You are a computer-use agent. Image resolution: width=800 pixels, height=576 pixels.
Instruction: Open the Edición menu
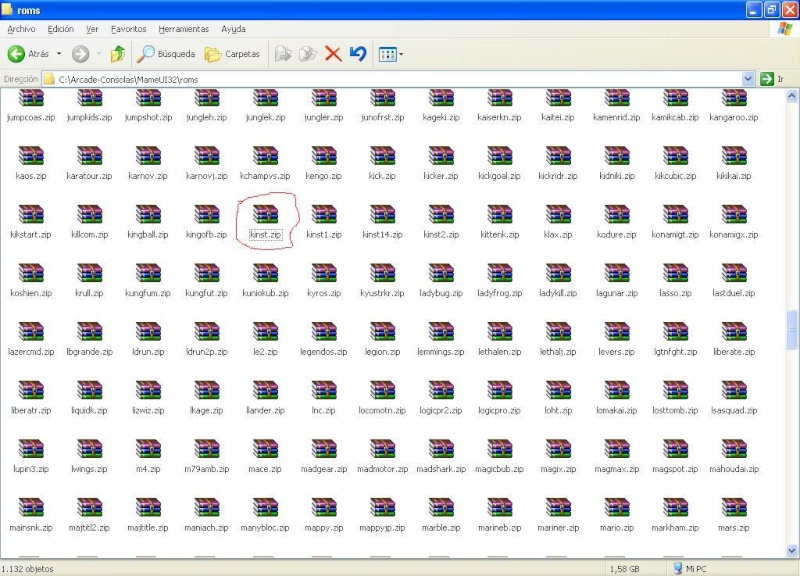[x=61, y=29]
